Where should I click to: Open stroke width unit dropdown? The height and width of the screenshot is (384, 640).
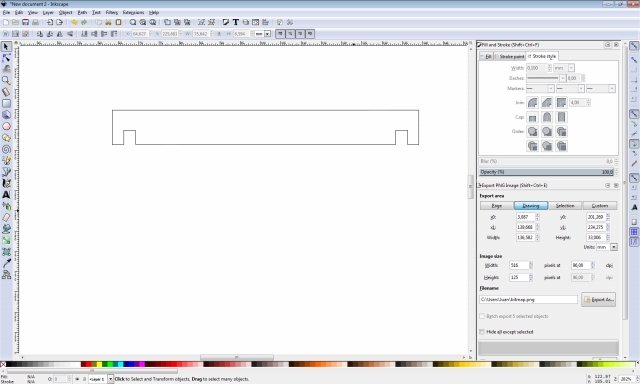click(x=571, y=68)
